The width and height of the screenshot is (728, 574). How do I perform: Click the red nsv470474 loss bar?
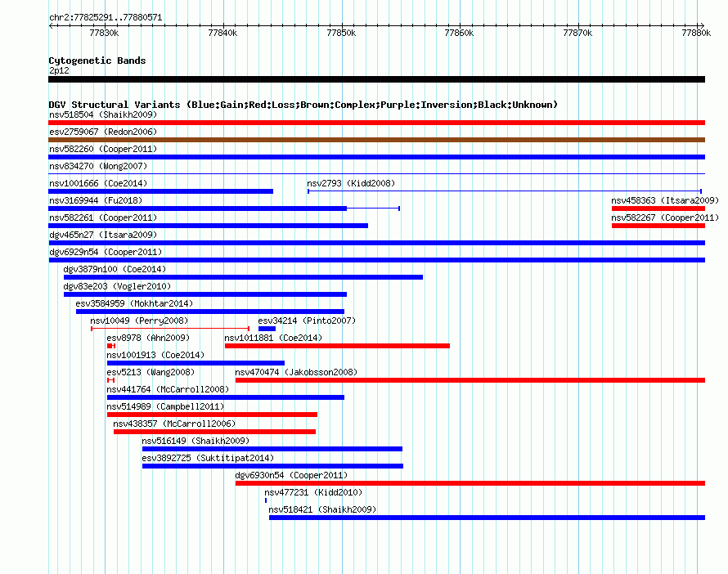pos(470,380)
